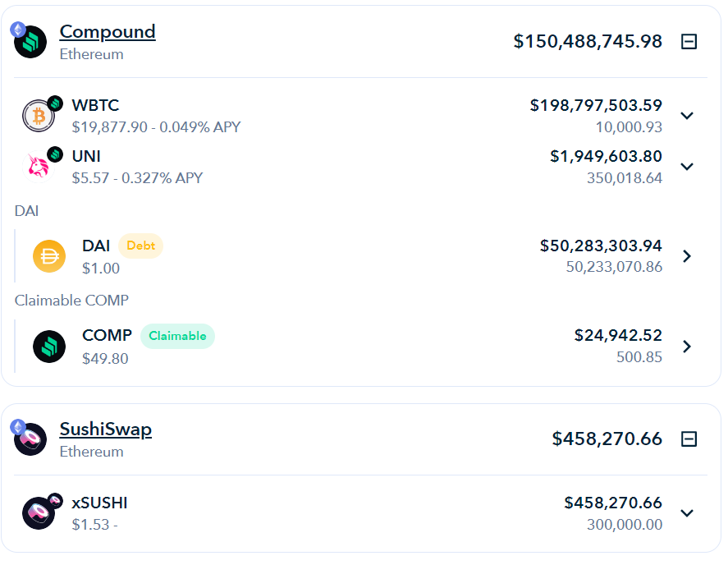Click the Debt badge next to DAI
The height and width of the screenshot is (565, 728).
coord(140,246)
